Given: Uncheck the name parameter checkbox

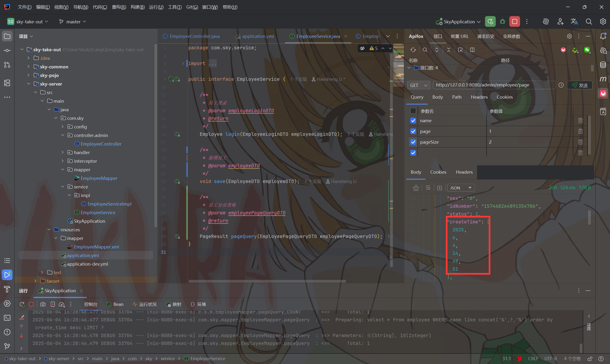Looking at the screenshot, I should (x=413, y=121).
